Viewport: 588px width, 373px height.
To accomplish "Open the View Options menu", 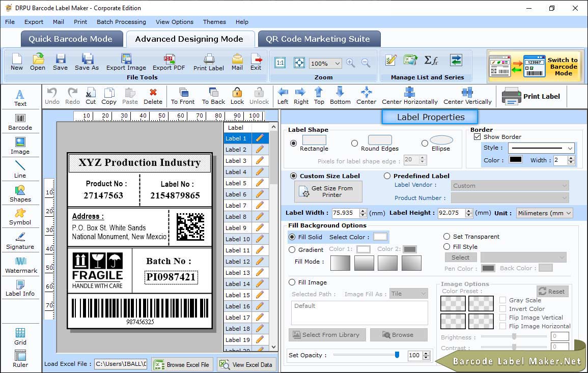I will pos(175,22).
